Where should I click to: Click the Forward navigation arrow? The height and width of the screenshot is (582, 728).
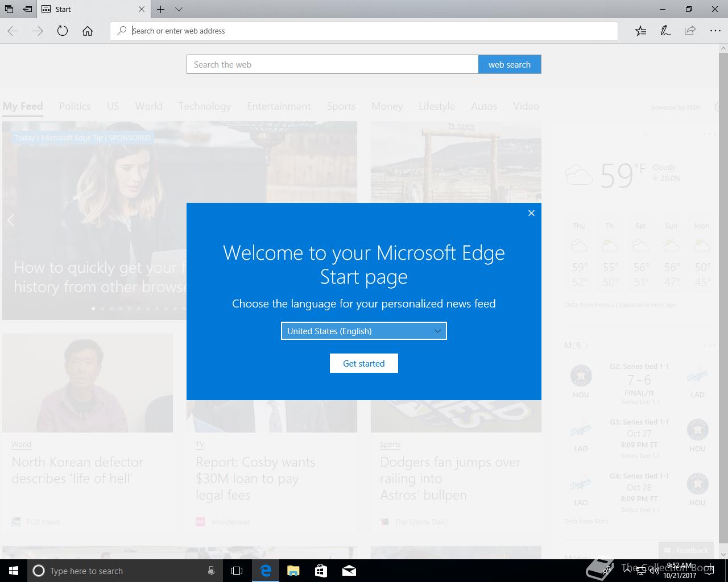tap(38, 31)
